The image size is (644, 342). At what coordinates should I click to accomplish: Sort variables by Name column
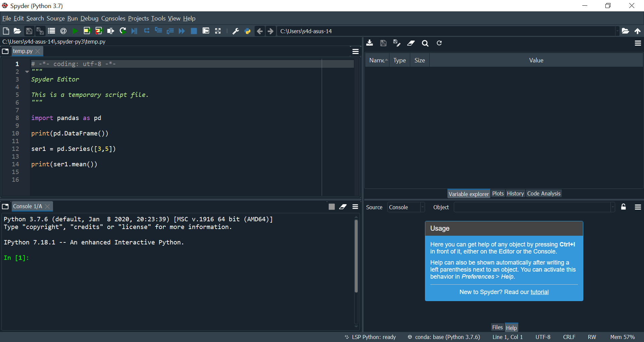click(x=377, y=60)
